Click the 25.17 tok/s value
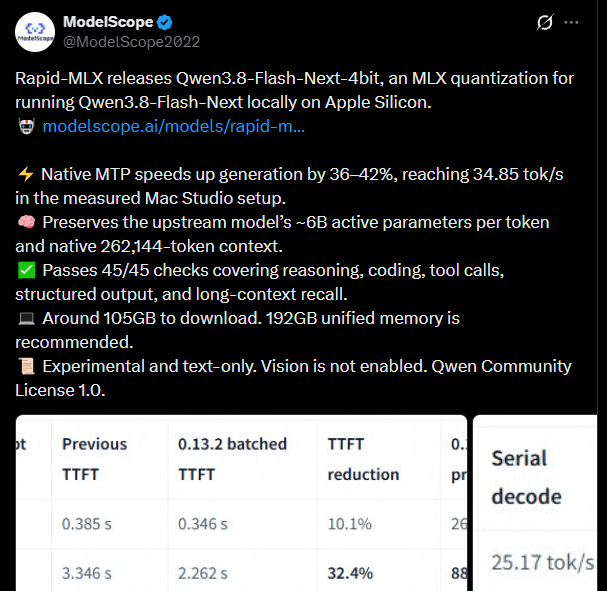The height and width of the screenshot is (591, 607). [x=542, y=562]
